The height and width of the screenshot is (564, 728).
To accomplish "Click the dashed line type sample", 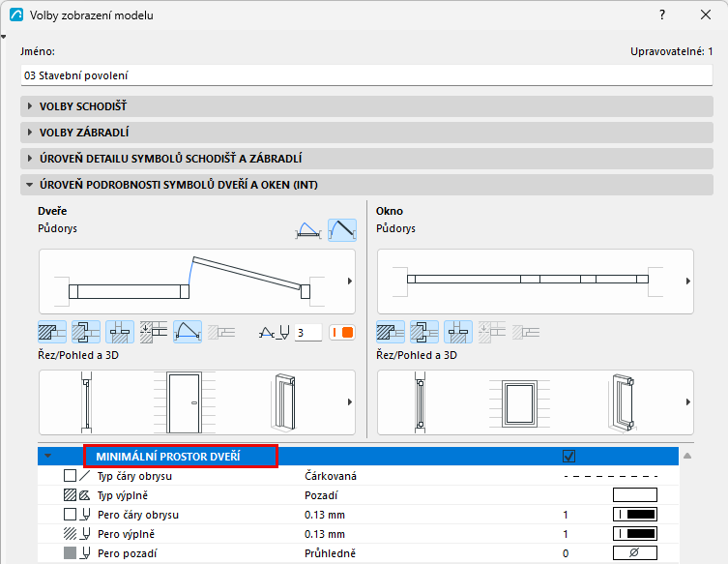I will point(611,476).
